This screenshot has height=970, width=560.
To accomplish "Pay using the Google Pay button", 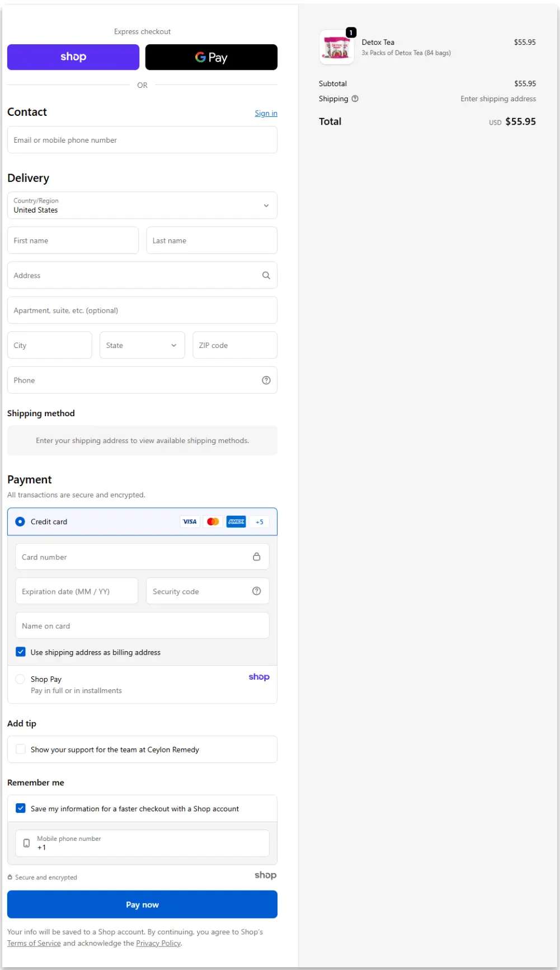I will (x=211, y=57).
